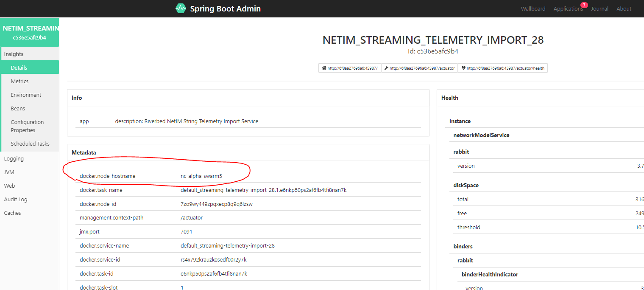Expand the Logging sidebar section

click(14, 158)
